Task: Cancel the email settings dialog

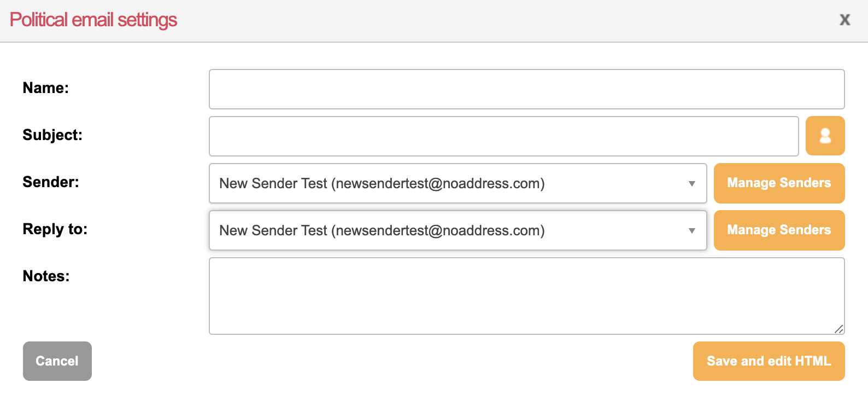Action: coord(57,361)
